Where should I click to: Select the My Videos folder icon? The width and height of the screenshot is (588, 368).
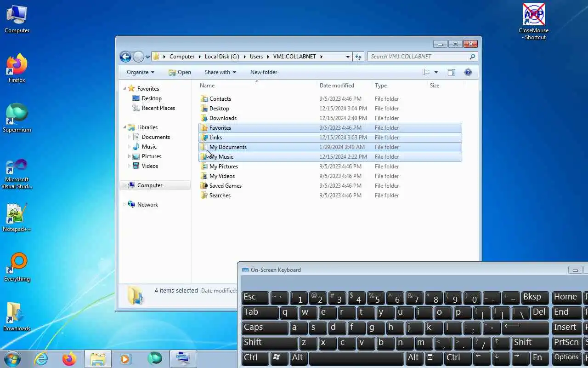pyautogui.click(x=204, y=176)
